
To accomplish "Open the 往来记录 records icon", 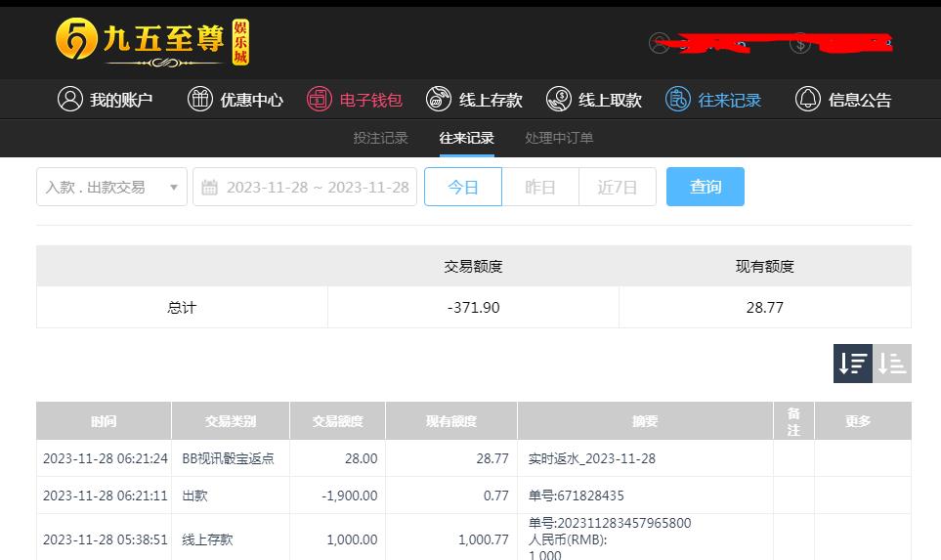I will (678, 99).
